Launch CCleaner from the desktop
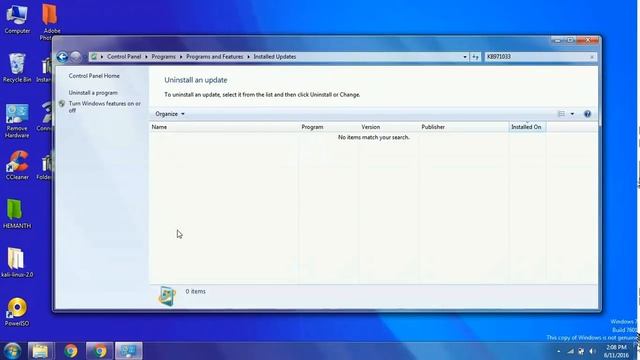The image size is (640, 360). click(x=17, y=165)
